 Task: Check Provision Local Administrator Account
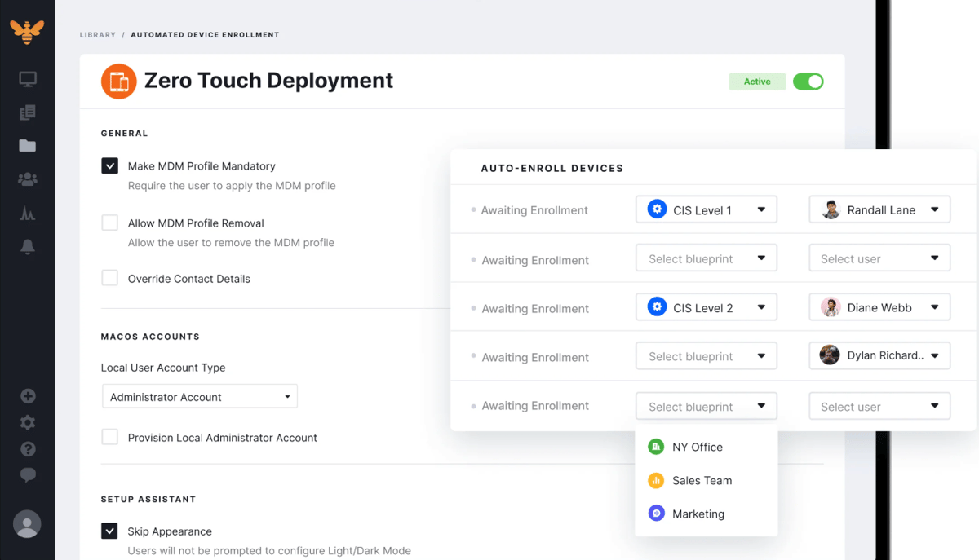click(109, 437)
